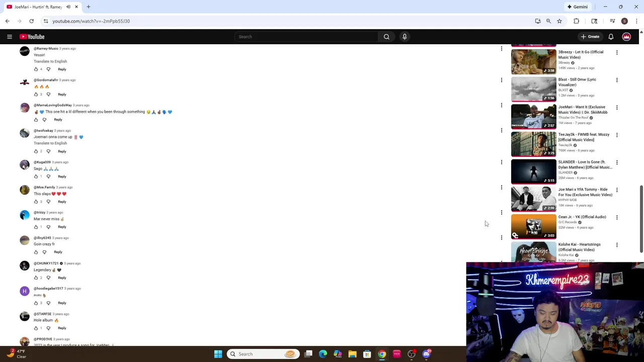Like the comment by @Gordomatafrr
The width and height of the screenshot is (644, 362).
click(x=36, y=95)
